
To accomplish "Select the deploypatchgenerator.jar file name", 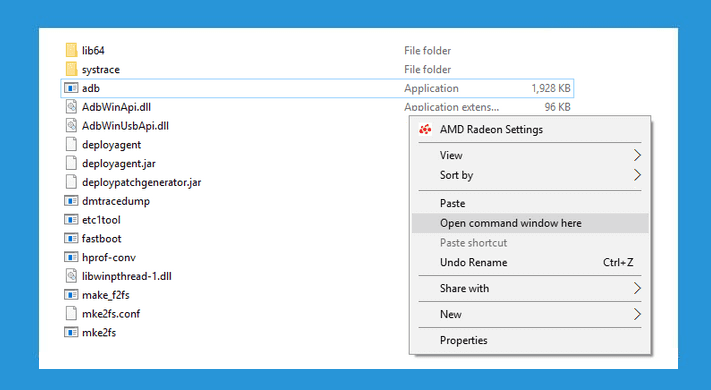I will (x=141, y=183).
